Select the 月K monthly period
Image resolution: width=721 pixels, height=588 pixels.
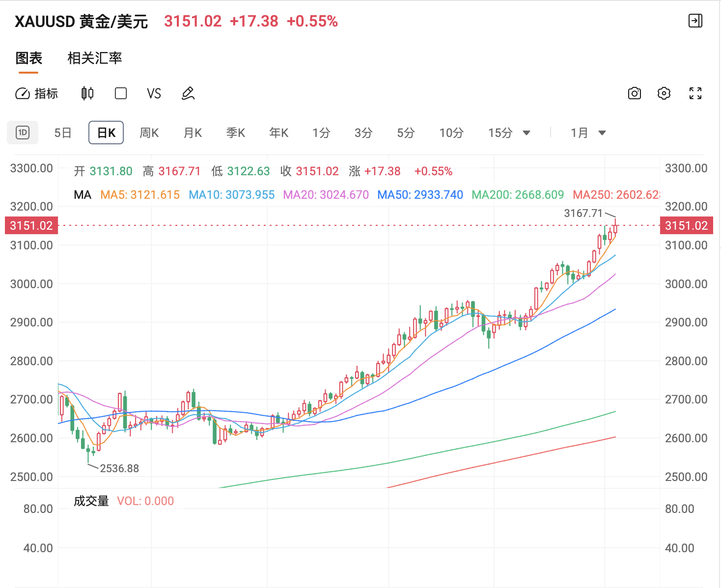point(193,133)
